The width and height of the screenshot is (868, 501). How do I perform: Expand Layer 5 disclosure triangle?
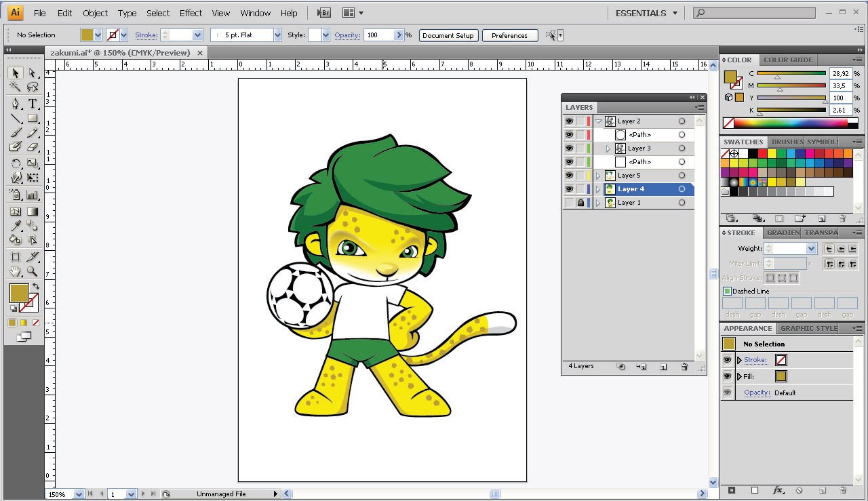[x=598, y=176]
